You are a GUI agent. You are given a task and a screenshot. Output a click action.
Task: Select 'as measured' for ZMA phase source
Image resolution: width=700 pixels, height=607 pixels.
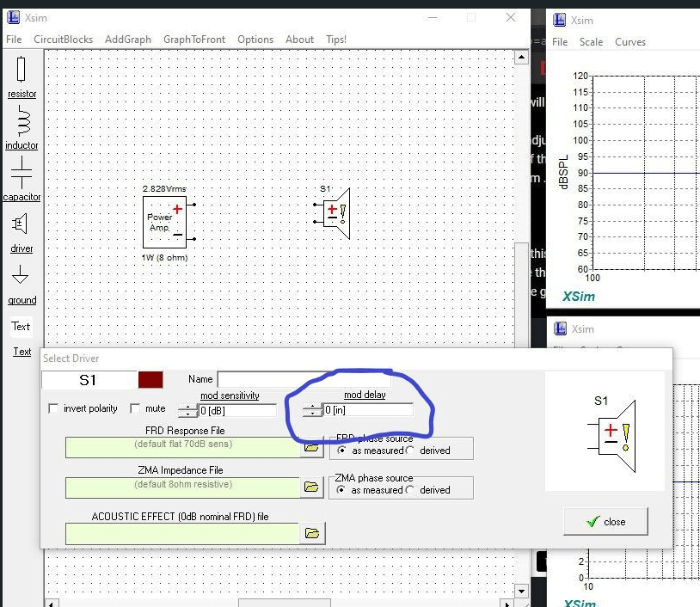point(341,489)
